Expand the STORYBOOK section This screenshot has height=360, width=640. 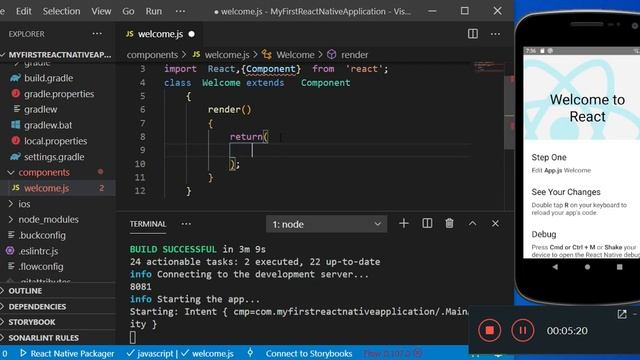[32, 322]
